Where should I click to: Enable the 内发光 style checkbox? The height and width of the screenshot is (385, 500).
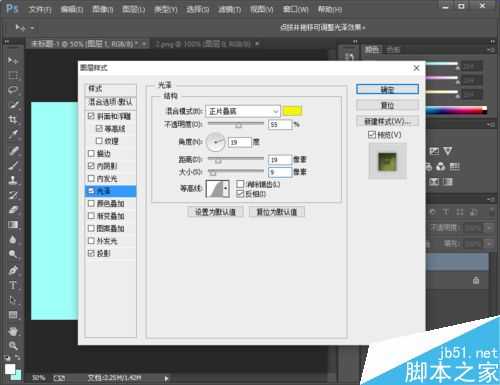91,178
